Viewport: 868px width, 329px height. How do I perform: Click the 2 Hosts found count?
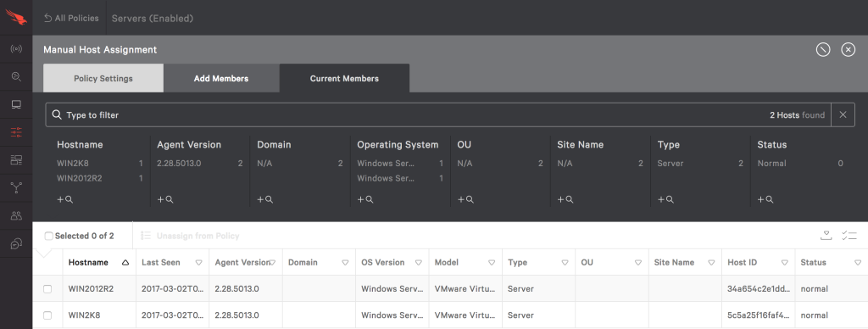(x=797, y=114)
